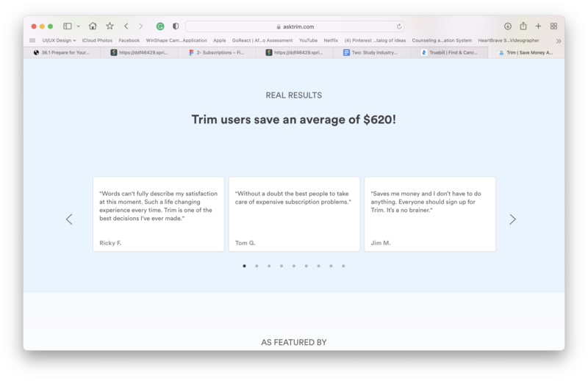Show previous testimonials with left arrow
The image size is (588, 381).
pyautogui.click(x=69, y=219)
